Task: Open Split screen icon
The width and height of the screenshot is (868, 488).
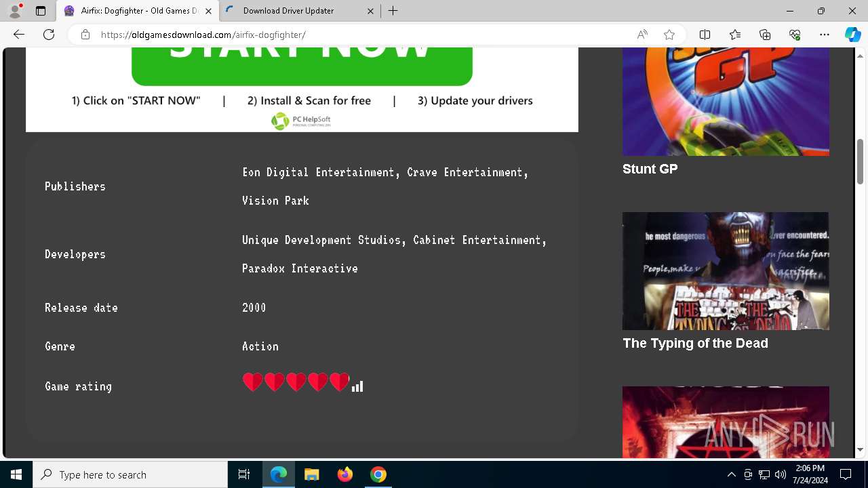Action: pyautogui.click(x=705, y=35)
